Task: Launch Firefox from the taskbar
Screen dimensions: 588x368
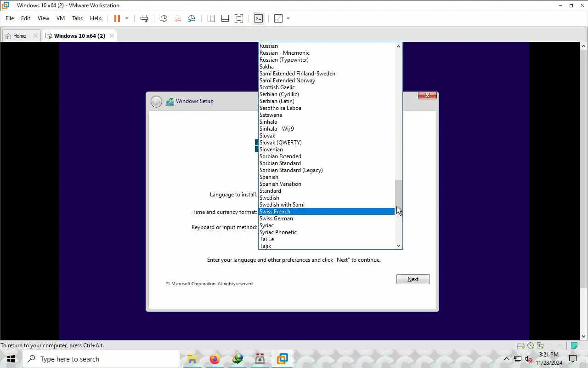Action: tap(215, 359)
